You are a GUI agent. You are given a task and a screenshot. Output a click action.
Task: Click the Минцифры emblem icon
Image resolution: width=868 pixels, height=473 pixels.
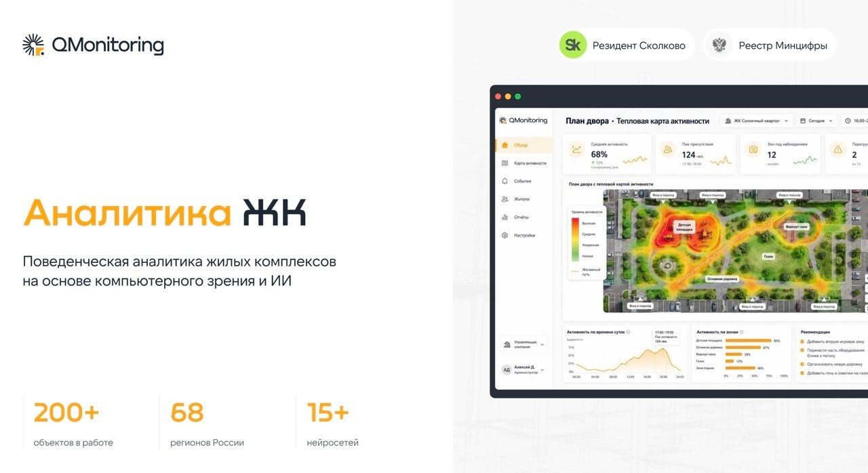718,45
